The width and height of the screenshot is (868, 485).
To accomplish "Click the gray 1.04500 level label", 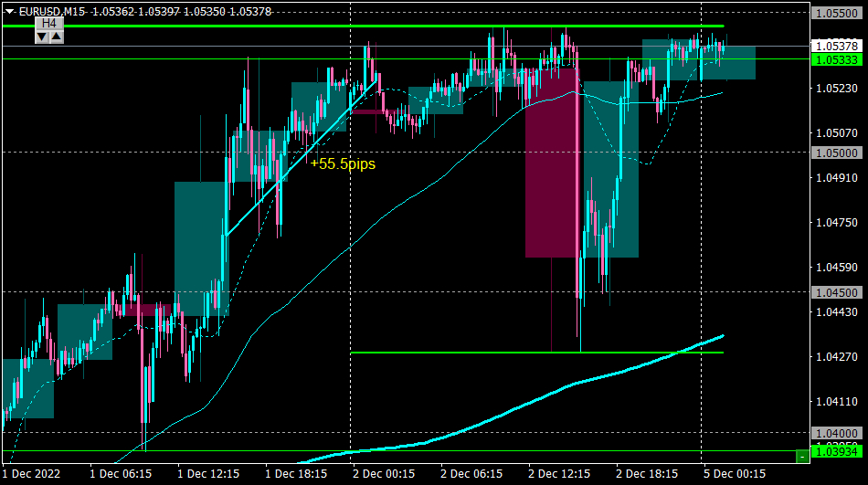I will click(x=836, y=292).
